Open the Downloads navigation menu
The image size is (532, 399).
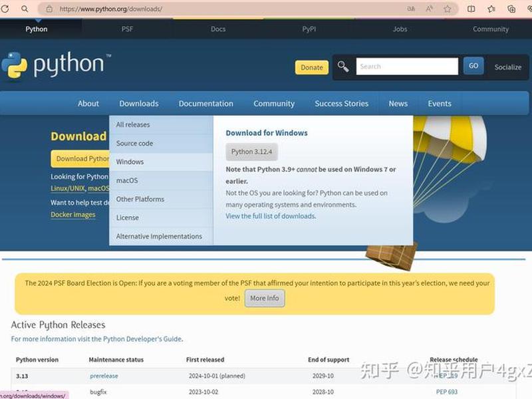click(x=139, y=104)
